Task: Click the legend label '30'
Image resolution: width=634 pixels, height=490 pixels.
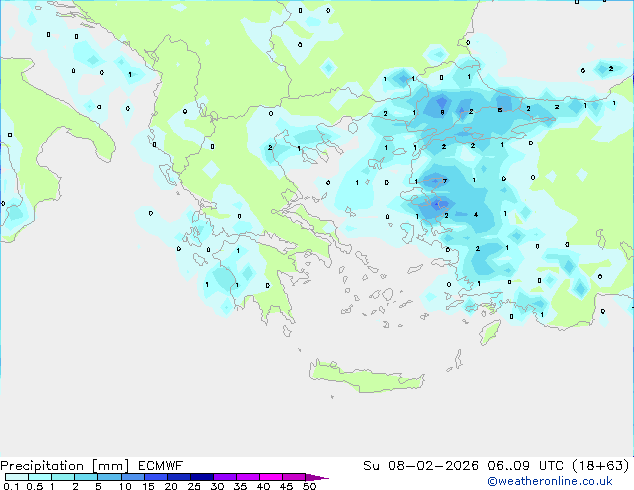Action: point(217,486)
